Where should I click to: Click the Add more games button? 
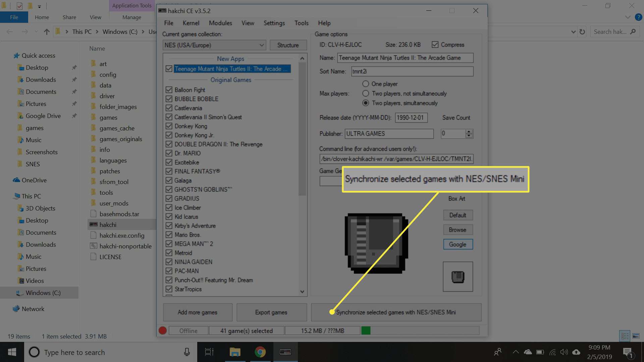click(198, 312)
